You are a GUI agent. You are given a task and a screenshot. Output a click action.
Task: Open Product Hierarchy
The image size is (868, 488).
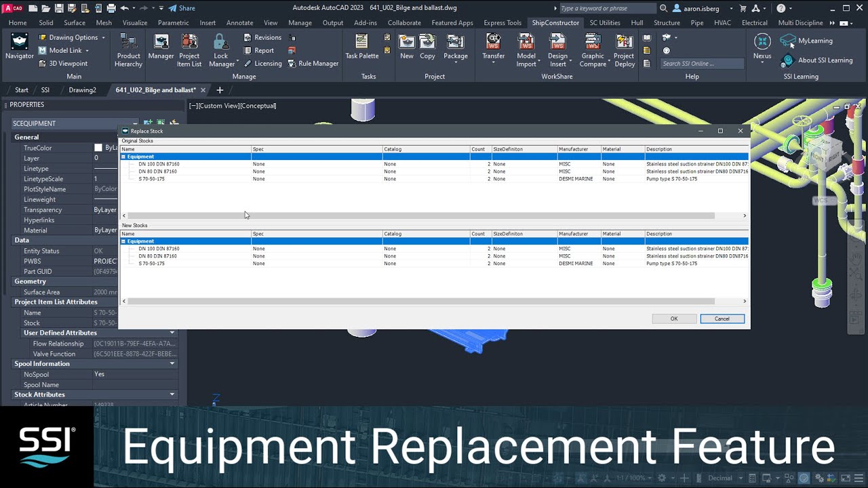click(128, 49)
